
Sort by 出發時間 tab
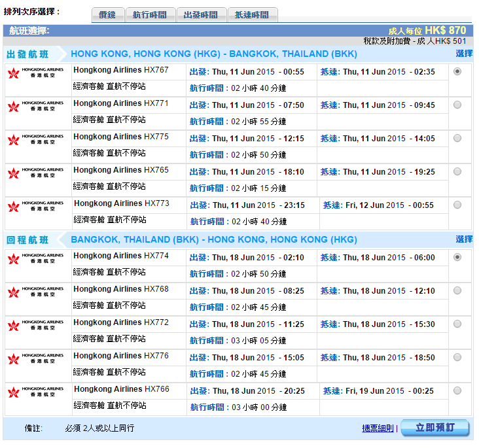[x=202, y=15]
